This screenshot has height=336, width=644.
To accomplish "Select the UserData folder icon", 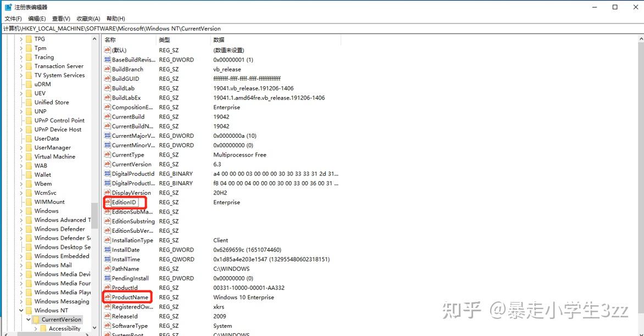I will [29, 138].
